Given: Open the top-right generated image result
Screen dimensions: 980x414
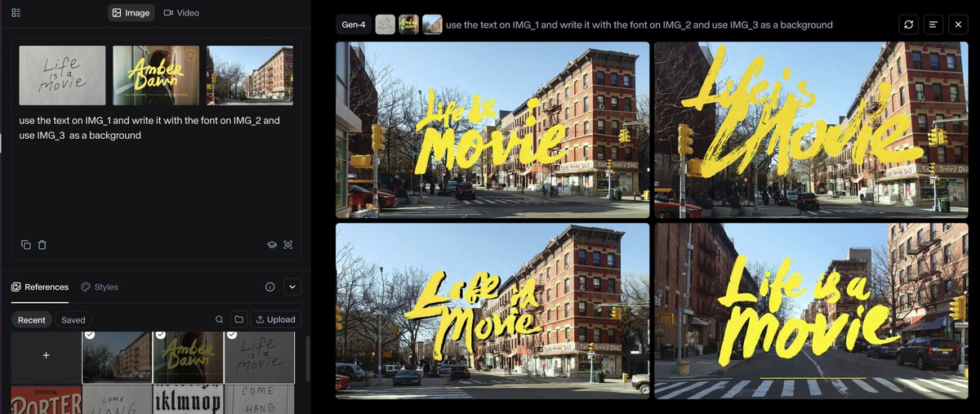Looking at the screenshot, I should coord(811,130).
